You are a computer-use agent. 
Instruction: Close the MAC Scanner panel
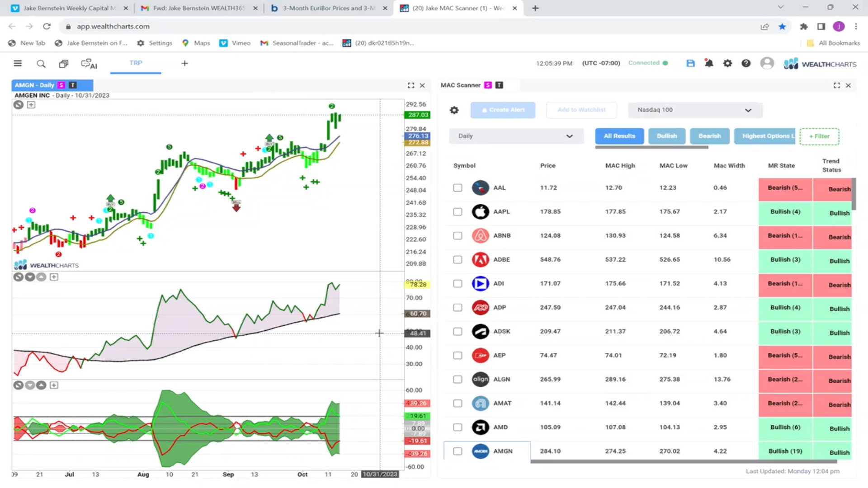click(848, 85)
